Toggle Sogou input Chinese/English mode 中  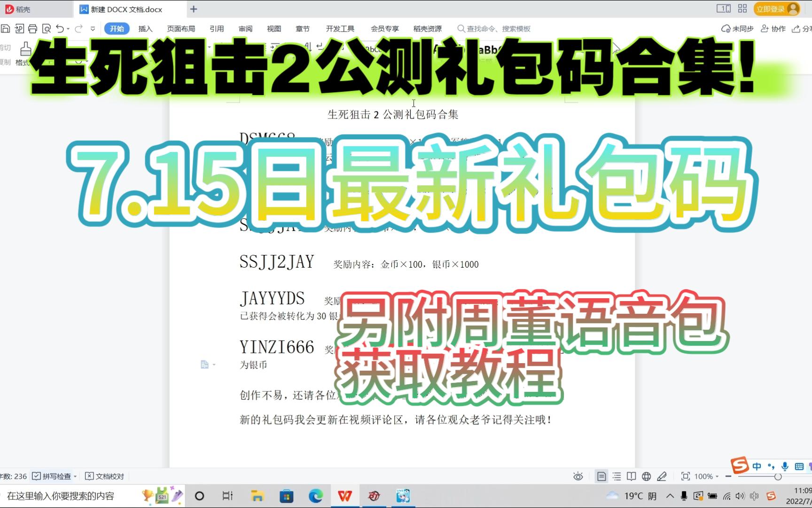[x=757, y=466]
